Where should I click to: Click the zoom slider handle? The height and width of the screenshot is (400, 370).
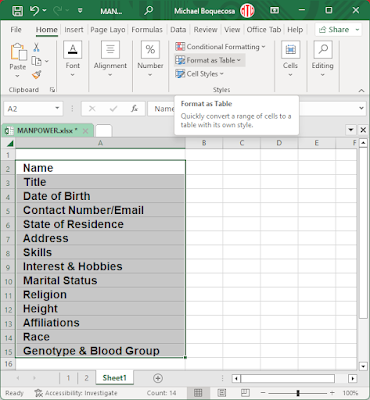pyautogui.click(x=298, y=393)
